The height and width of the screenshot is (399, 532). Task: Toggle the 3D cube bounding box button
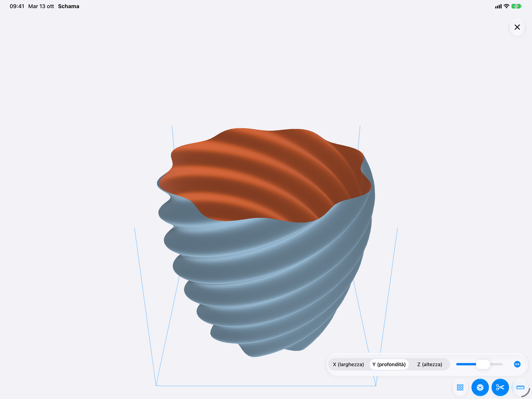(480, 387)
